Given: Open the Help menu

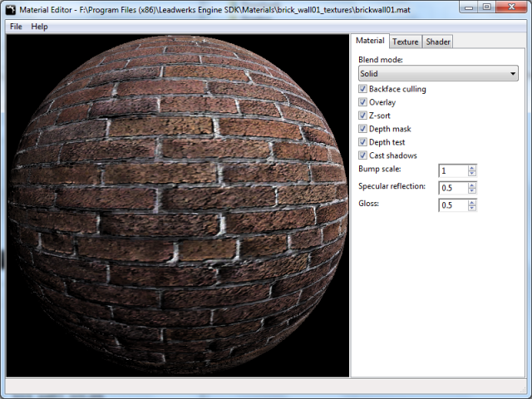Looking at the screenshot, I should click(x=40, y=27).
